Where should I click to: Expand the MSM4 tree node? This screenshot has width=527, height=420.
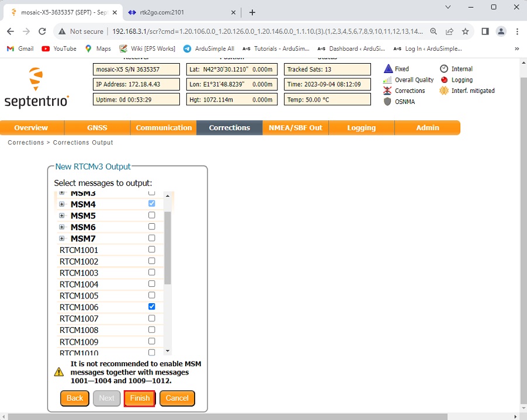pos(62,204)
